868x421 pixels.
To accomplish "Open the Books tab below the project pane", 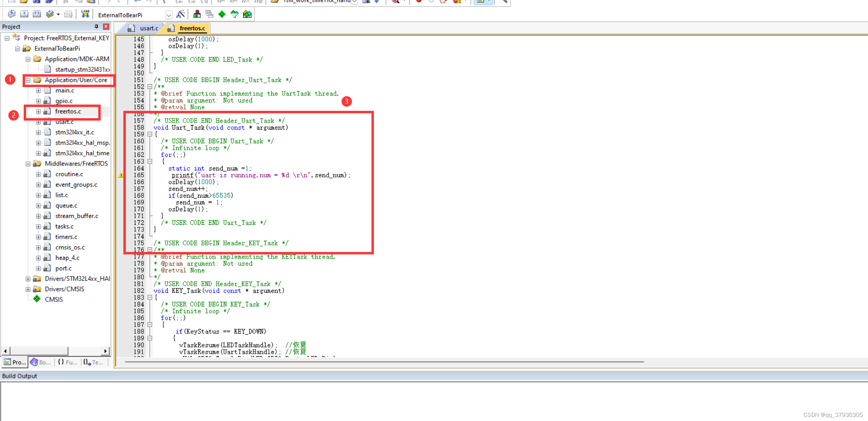I will [x=40, y=362].
